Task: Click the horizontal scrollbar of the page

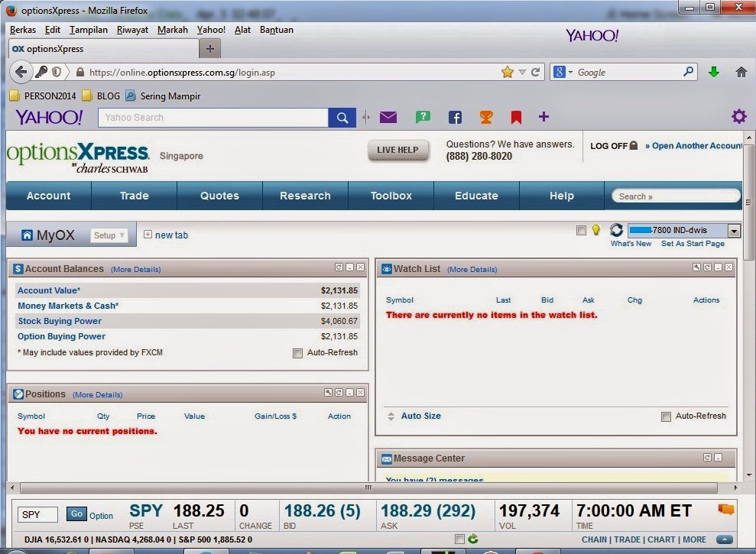Action: pyautogui.click(x=368, y=488)
